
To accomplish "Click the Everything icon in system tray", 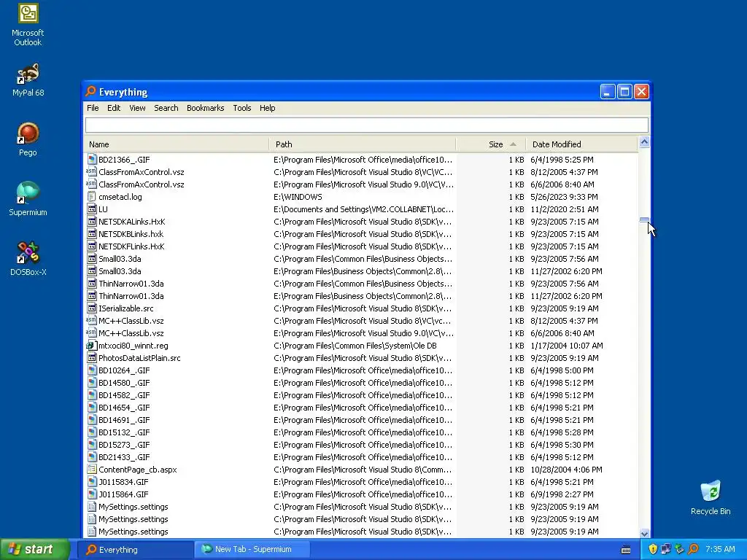I will [694, 549].
